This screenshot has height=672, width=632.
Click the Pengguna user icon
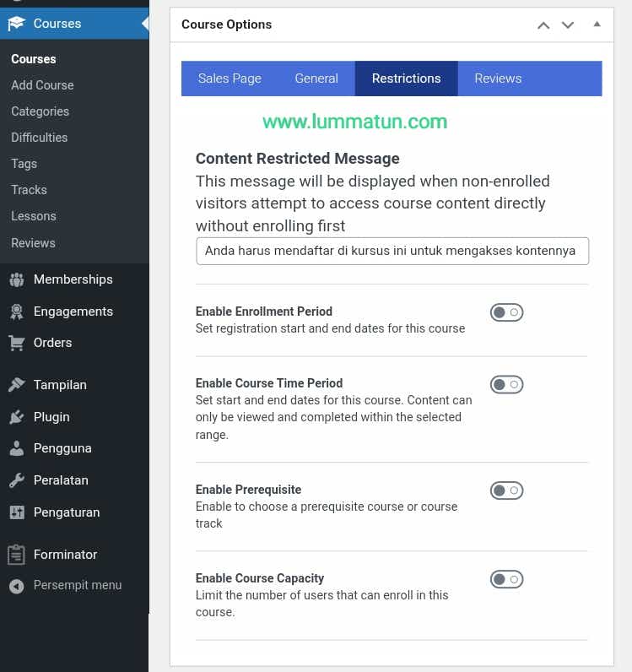pyautogui.click(x=16, y=448)
